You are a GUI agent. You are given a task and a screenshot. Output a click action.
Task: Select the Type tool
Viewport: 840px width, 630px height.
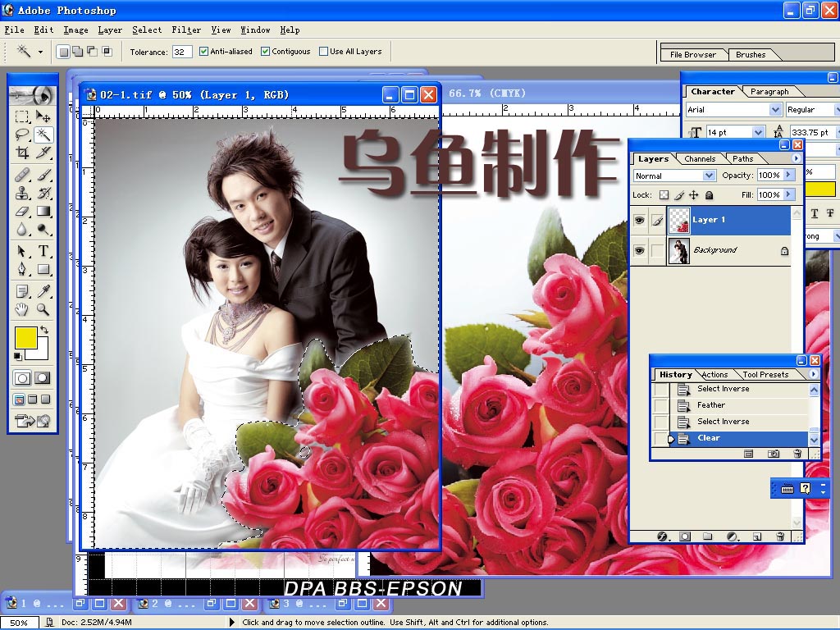(x=43, y=251)
